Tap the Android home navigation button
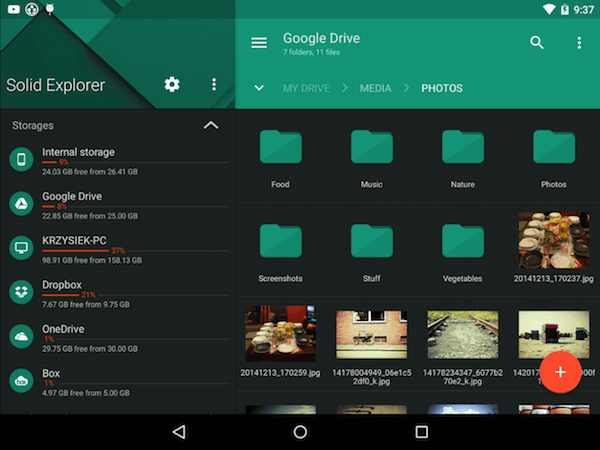Image resolution: width=600 pixels, height=450 pixels. click(300, 432)
